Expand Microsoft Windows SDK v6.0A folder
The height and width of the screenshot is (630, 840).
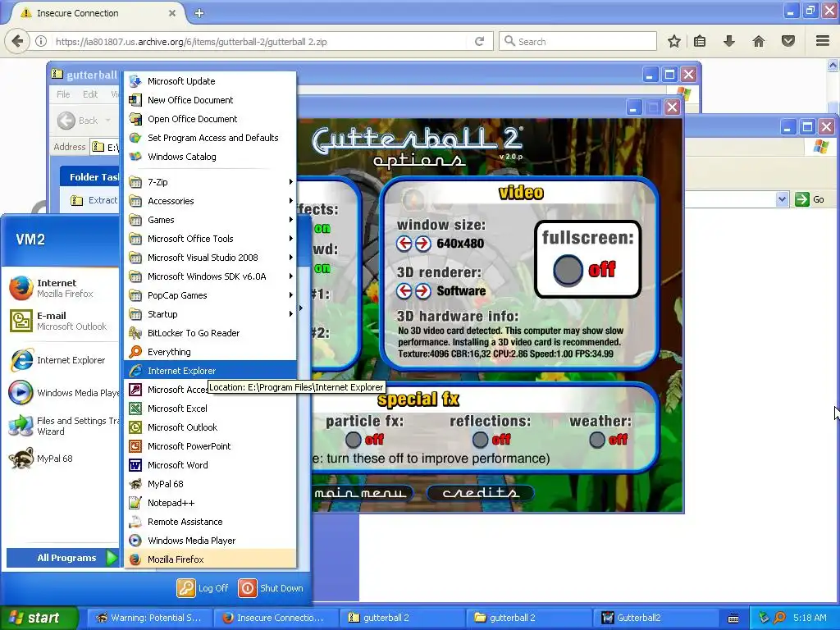[211, 276]
